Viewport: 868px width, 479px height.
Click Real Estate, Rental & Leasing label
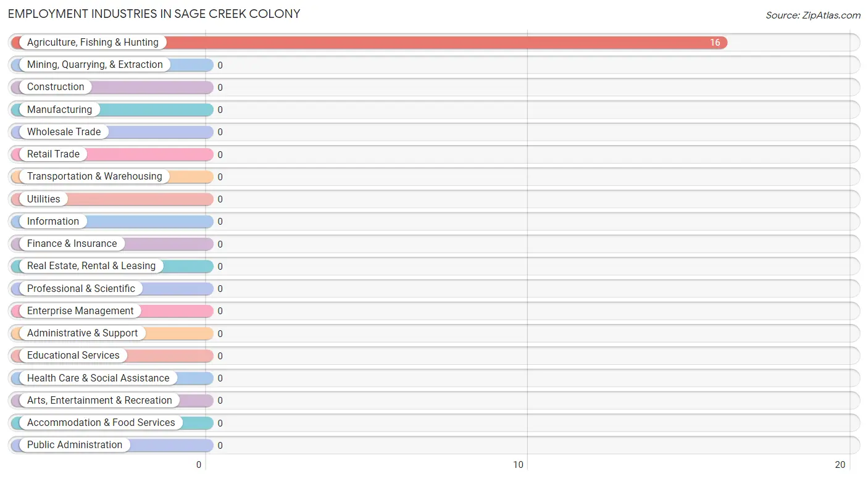coord(91,266)
